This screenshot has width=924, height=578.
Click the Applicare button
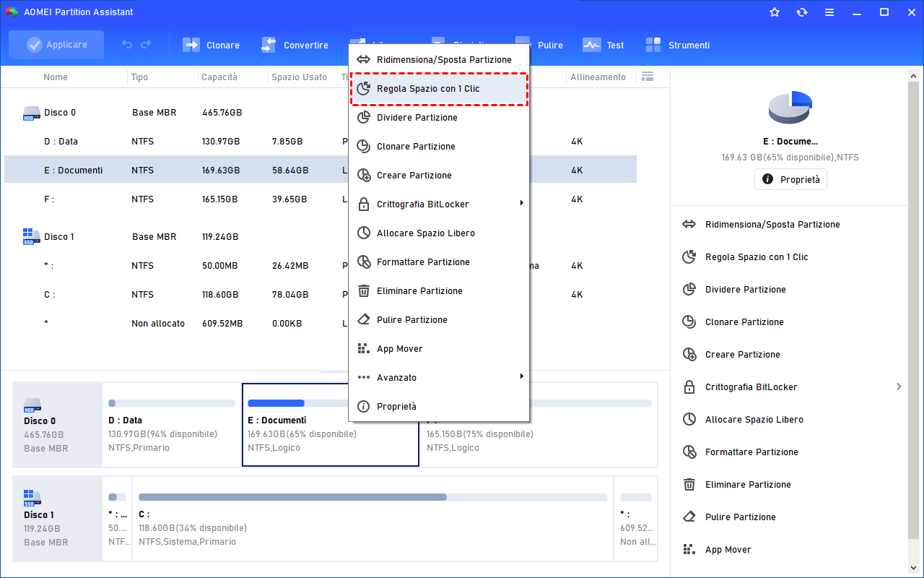click(56, 45)
